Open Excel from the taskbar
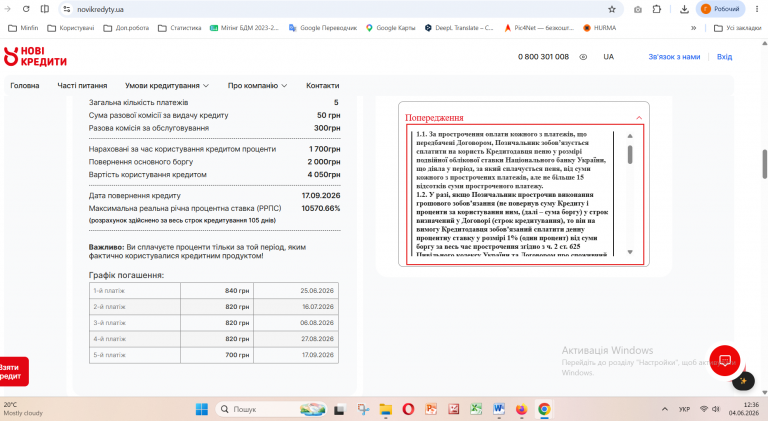The image size is (768, 421). coord(476,409)
